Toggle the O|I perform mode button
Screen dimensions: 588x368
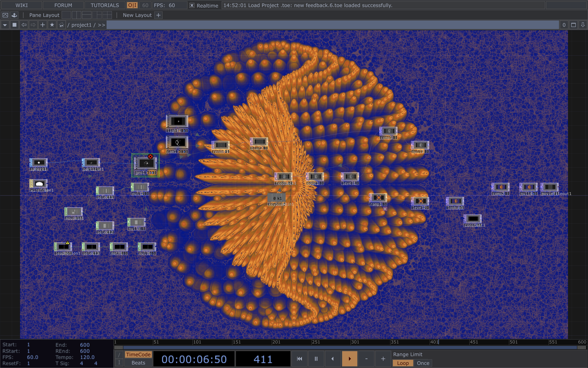coord(132,5)
